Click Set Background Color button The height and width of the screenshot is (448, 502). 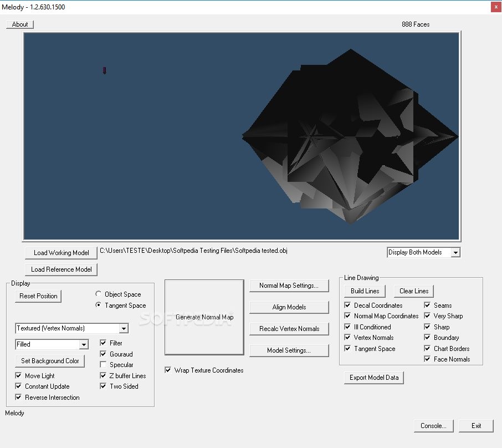pyautogui.click(x=50, y=361)
